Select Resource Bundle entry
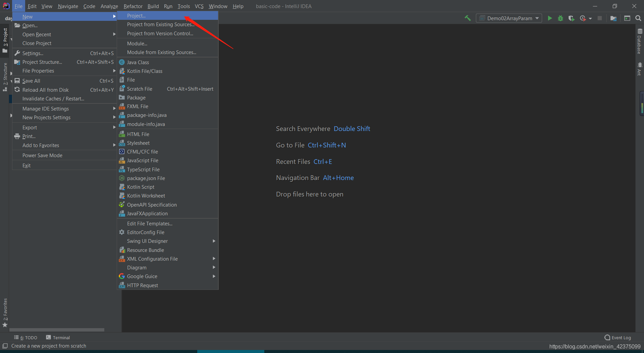Screen dimensions: 644x353 (x=167, y=250)
